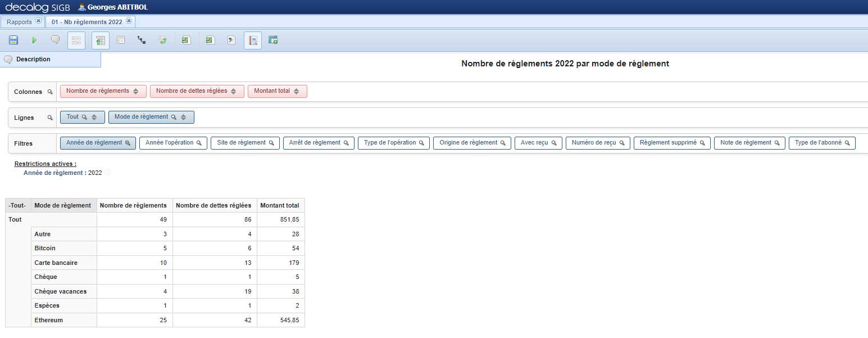Click the notebook with magnifier toolbar icon
Screen dimensions: 868x338
click(x=253, y=40)
